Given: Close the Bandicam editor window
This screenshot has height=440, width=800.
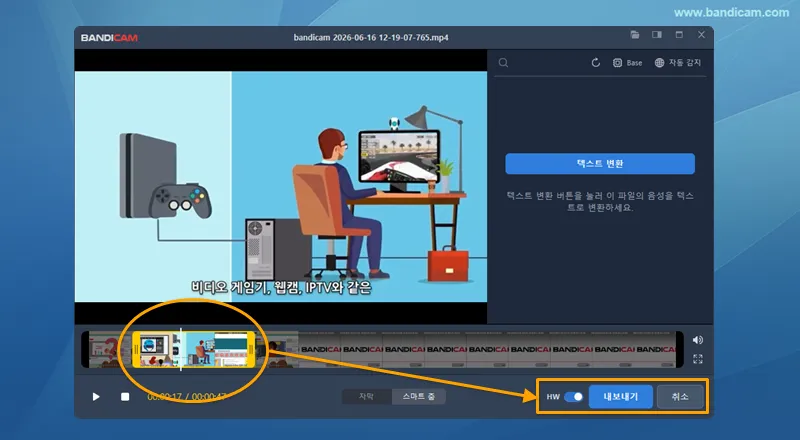Looking at the screenshot, I should click(x=702, y=35).
